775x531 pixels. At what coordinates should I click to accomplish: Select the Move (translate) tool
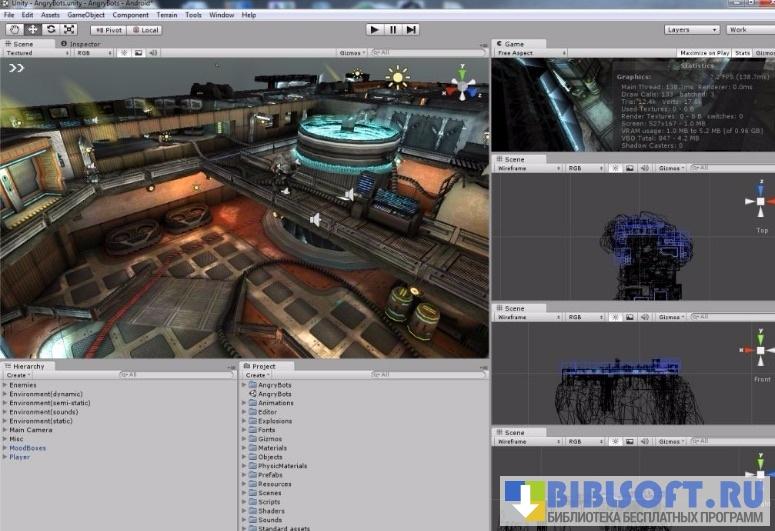(33, 30)
